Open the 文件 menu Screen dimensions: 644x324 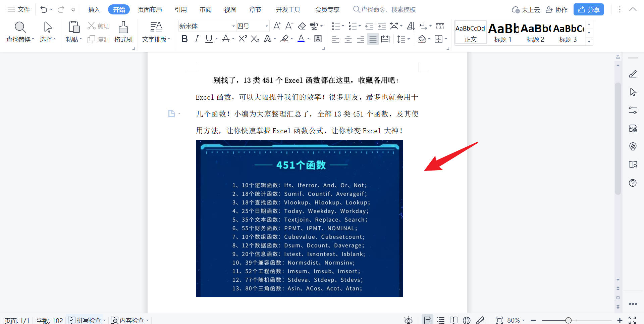[19, 10]
